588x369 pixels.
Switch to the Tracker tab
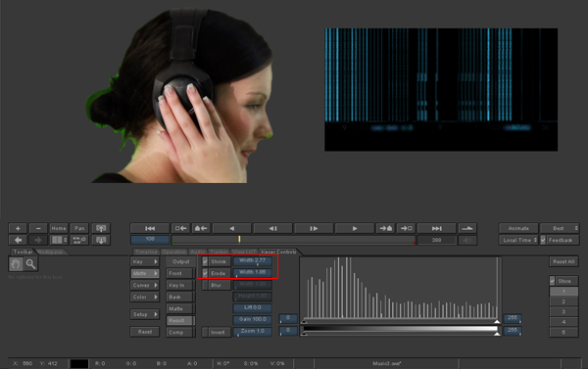coord(219,252)
